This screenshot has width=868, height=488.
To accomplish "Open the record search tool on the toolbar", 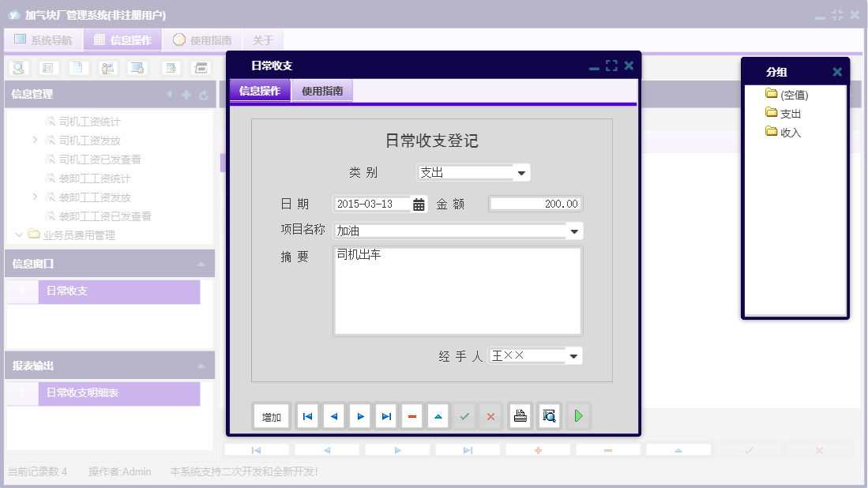I will [17, 69].
